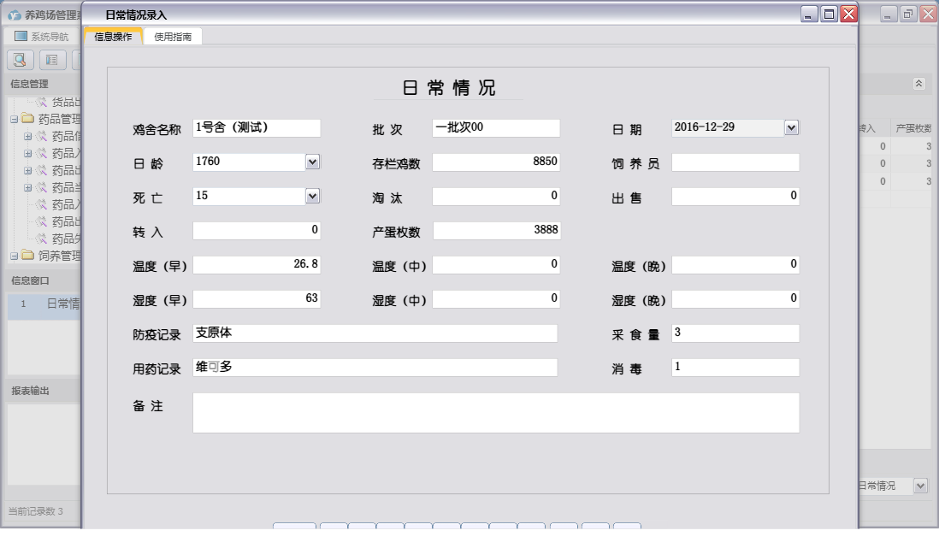Open the 死亡 value dropdown
The width and height of the screenshot is (939, 560).
[x=312, y=197]
